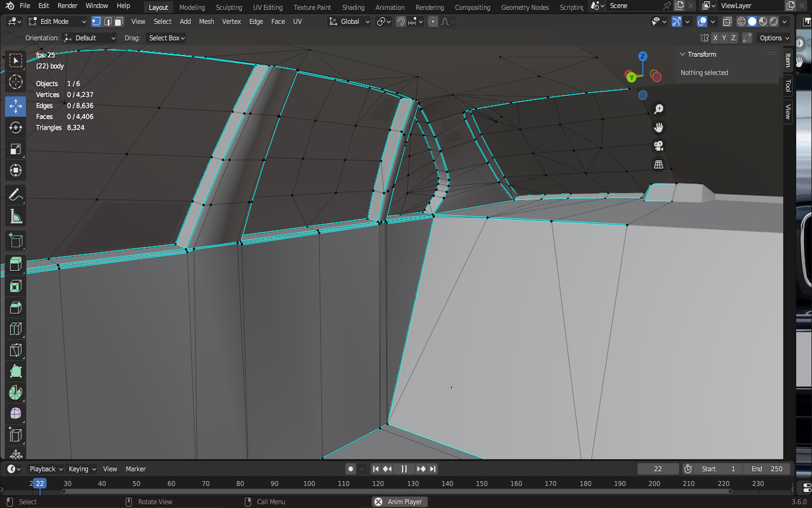
Task: Toggle proportional editing
Action: (433, 21)
